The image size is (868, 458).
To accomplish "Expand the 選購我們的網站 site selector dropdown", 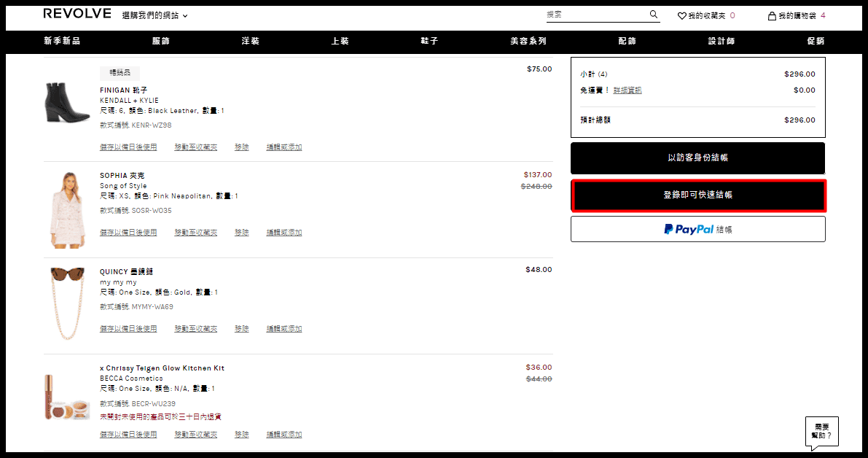I will 155,15.
